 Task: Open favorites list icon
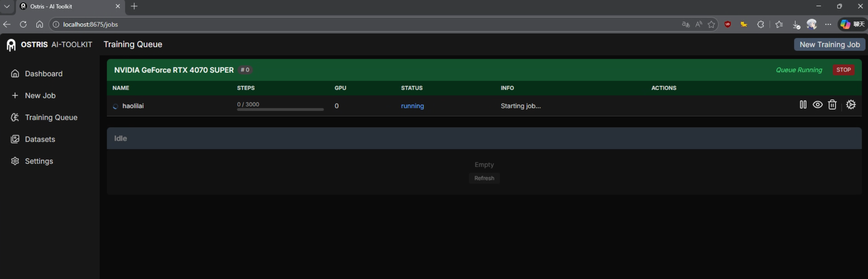coord(779,25)
